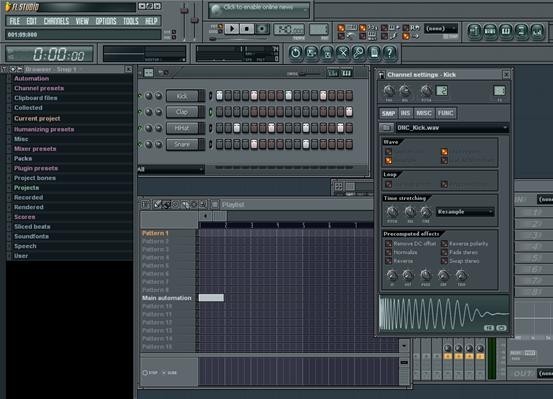The image size is (553, 399).
Task: Open the Step Sequencer shortcut icon
Action: [x=490, y=31]
